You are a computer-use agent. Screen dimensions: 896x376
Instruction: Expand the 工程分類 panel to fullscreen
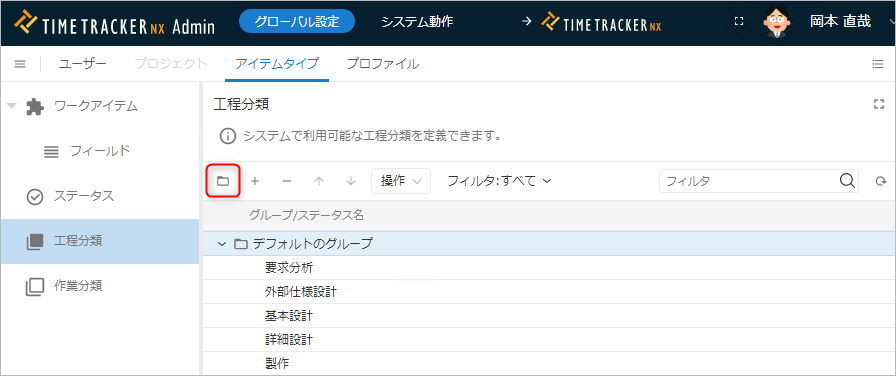879,104
